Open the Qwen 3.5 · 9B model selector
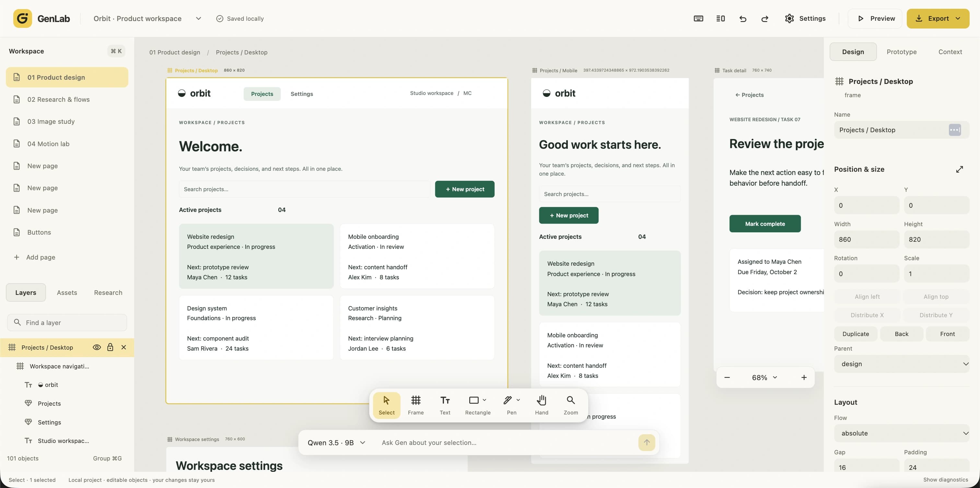 (336, 443)
